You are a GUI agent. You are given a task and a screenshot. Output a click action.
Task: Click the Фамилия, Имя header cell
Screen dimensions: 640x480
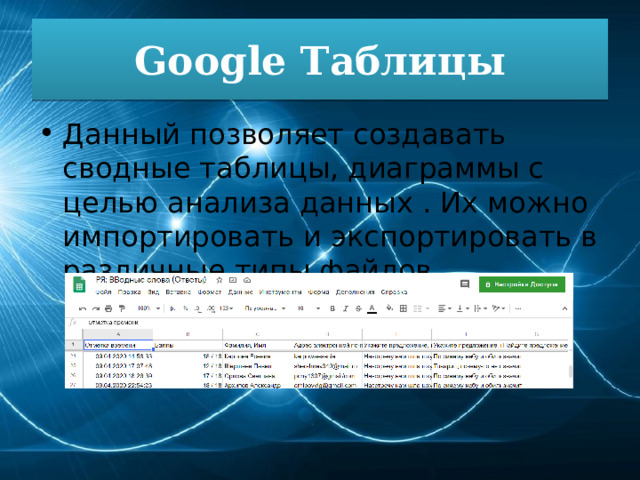tap(257, 345)
